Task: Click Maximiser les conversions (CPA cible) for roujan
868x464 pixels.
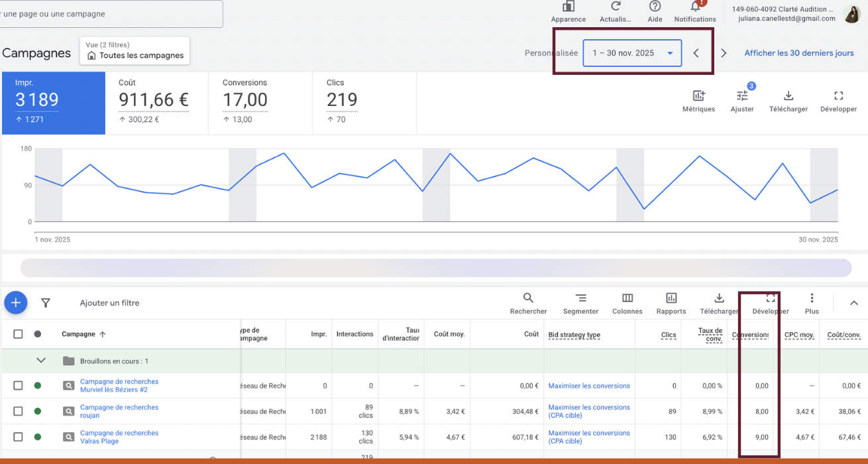Action: [x=589, y=412]
